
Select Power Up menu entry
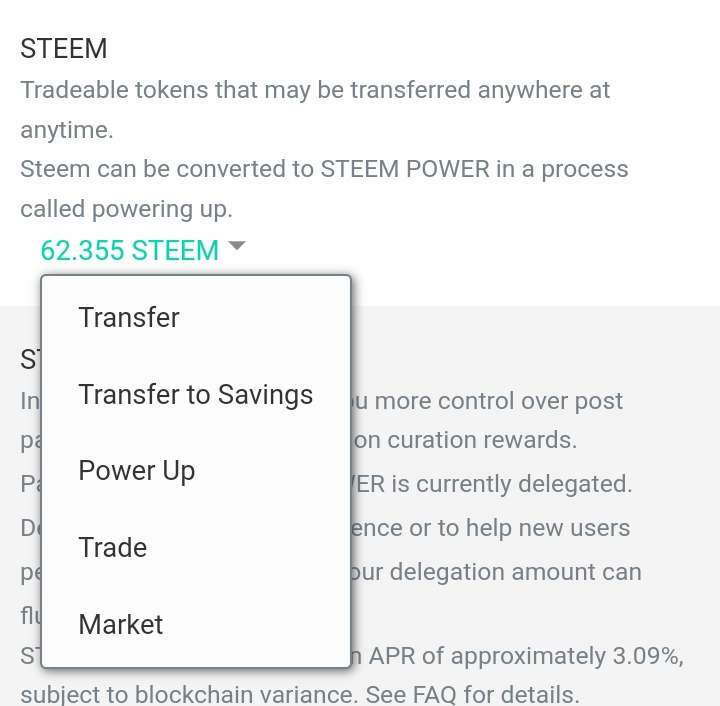137,471
